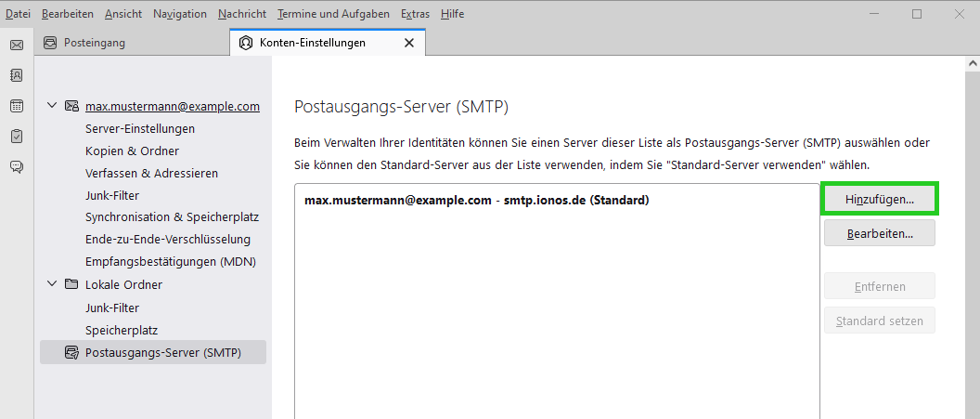Open the Termine und Aufgaben menu
This screenshot has width=980, height=419.
point(334,14)
